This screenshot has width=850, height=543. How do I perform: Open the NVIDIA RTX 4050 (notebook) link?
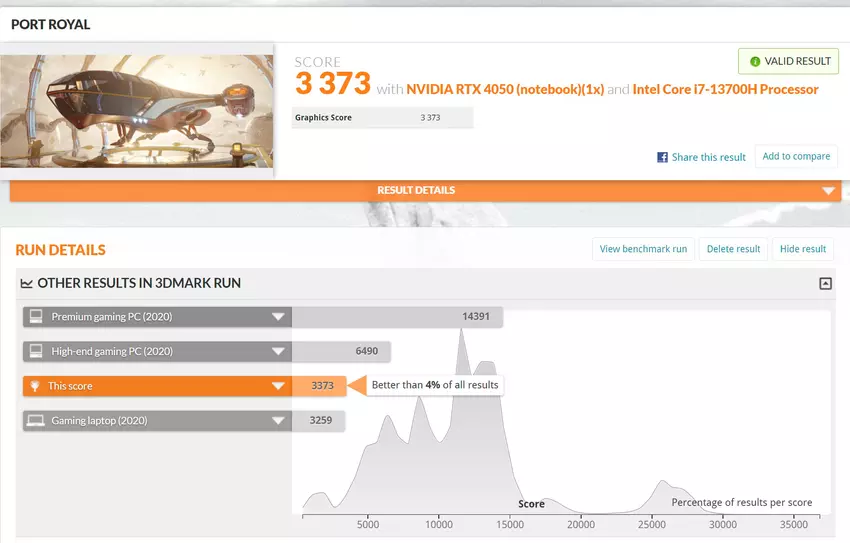point(504,89)
